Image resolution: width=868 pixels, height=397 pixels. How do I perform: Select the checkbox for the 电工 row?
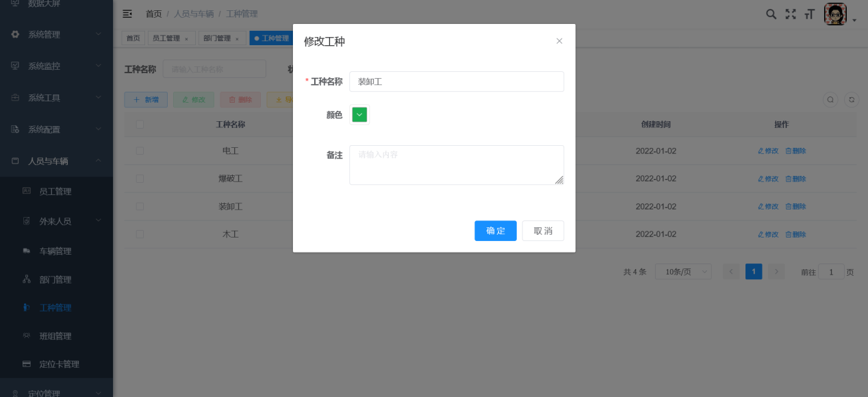pos(140,151)
